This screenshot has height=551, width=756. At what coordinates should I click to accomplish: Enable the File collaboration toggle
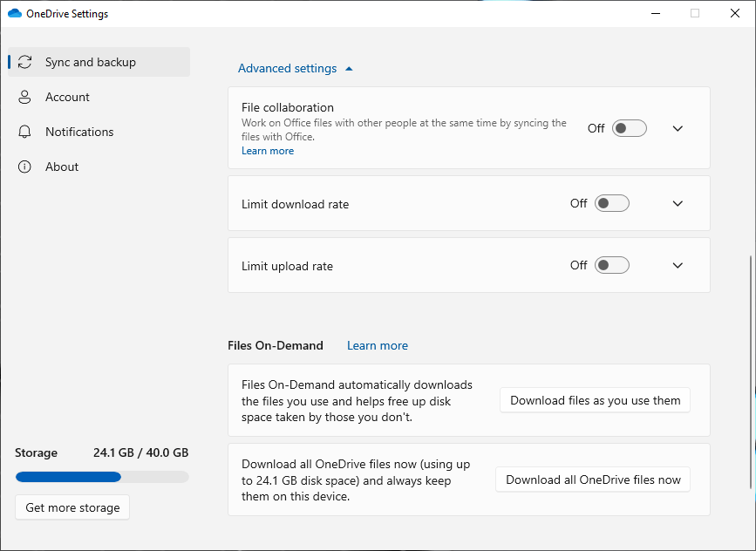[x=629, y=128]
